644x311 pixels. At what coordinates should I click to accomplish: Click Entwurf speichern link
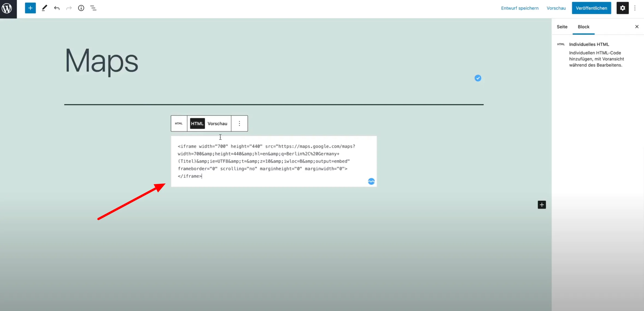[x=520, y=8]
